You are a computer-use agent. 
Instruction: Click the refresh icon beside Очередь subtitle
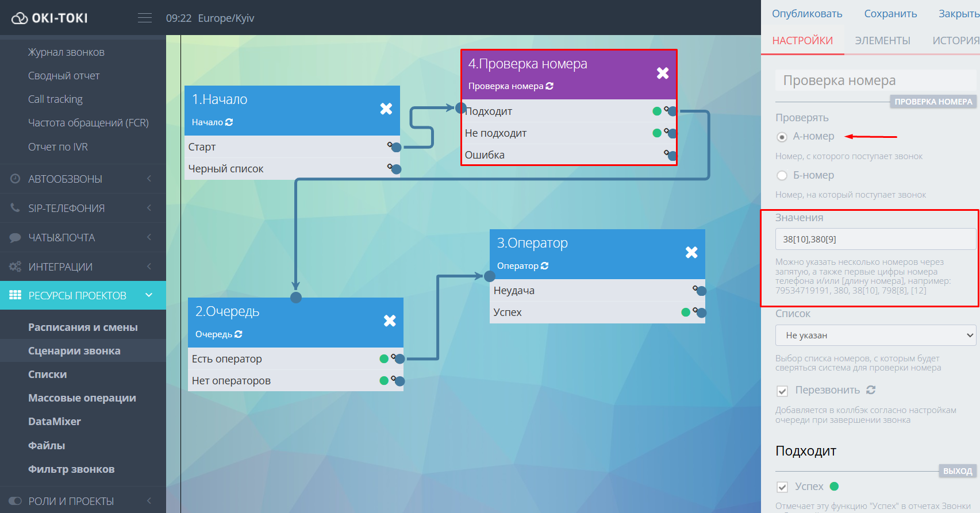(239, 334)
